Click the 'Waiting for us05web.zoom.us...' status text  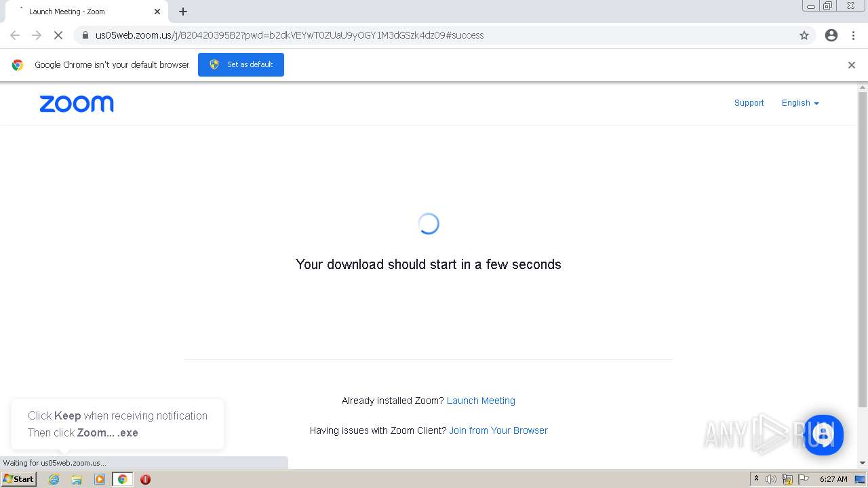pos(54,463)
